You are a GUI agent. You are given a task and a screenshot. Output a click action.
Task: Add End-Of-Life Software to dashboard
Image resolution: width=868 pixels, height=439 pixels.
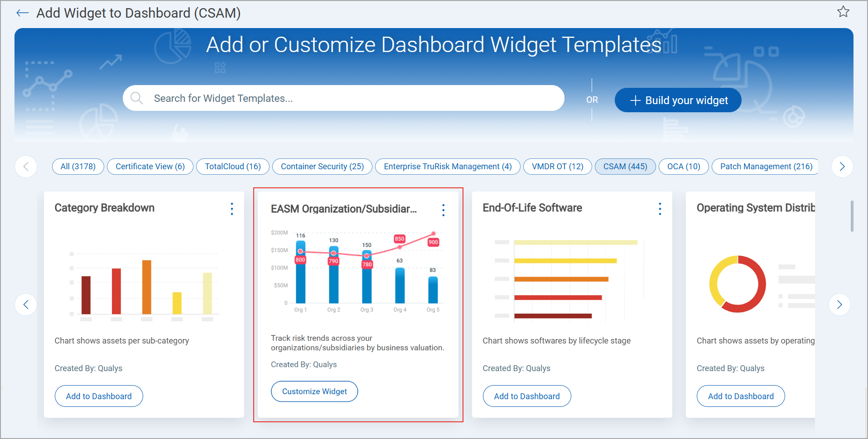tap(526, 396)
